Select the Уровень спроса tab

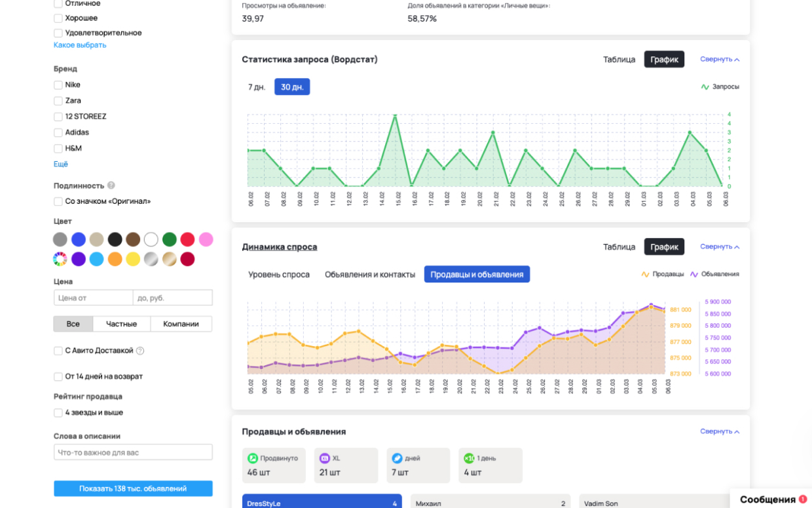pyautogui.click(x=279, y=275)
